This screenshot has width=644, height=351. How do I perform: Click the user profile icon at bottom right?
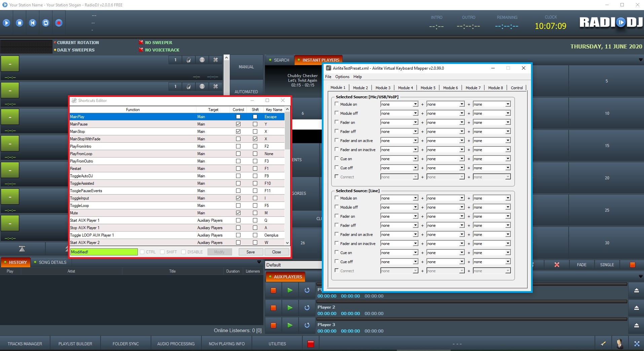[619, 344]
